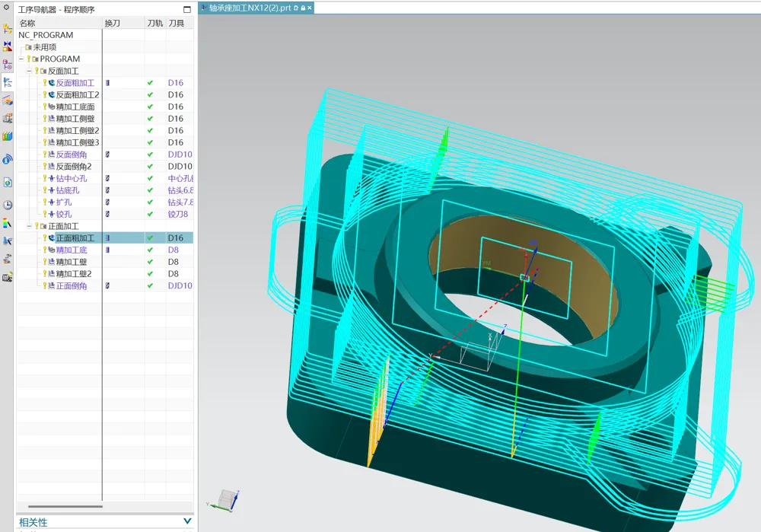
Task: Open the Constraint Navigator sidebar icon
Action: [8, 46]
